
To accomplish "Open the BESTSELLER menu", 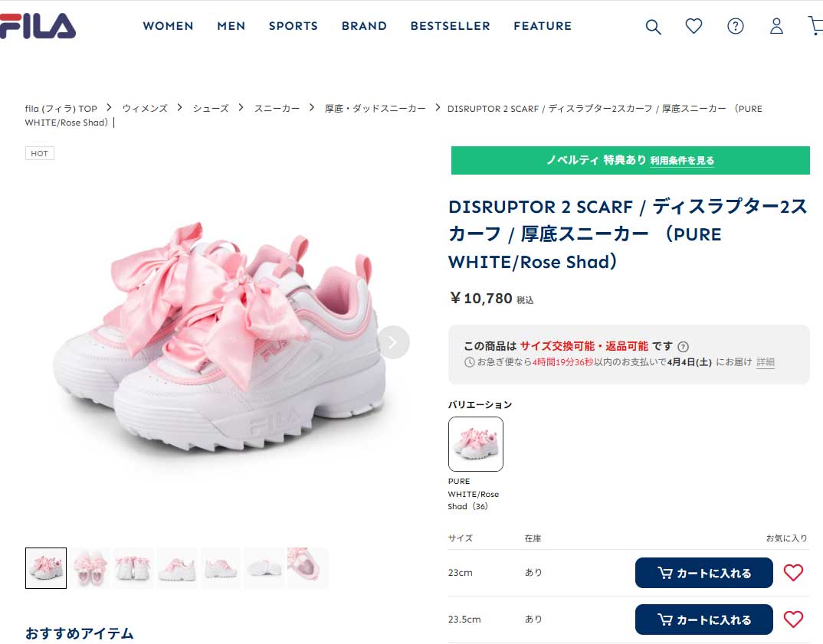I will [x=450, y=26].
